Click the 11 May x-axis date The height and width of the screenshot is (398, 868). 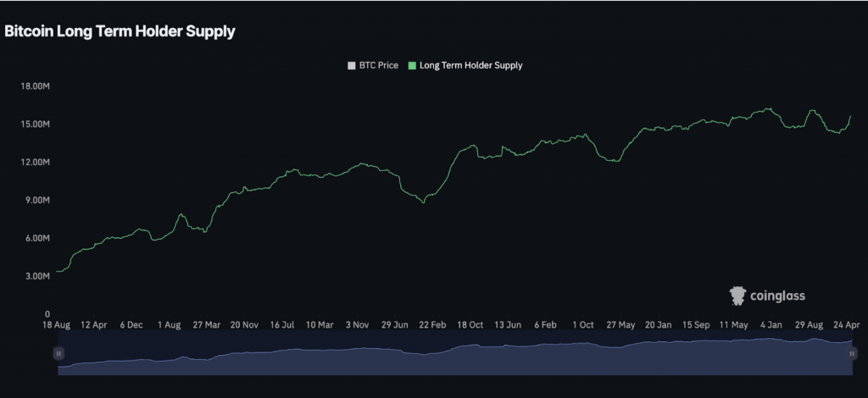(733, 325)
